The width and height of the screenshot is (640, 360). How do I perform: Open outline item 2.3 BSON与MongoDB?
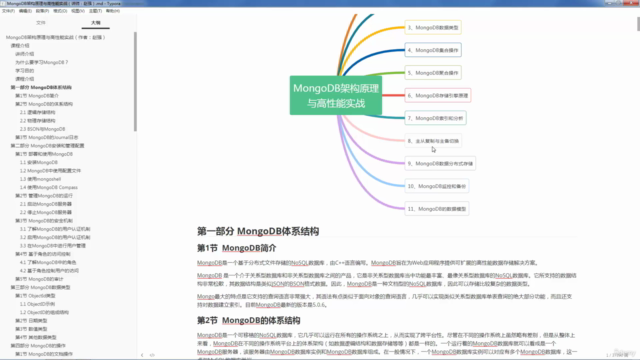42,129
